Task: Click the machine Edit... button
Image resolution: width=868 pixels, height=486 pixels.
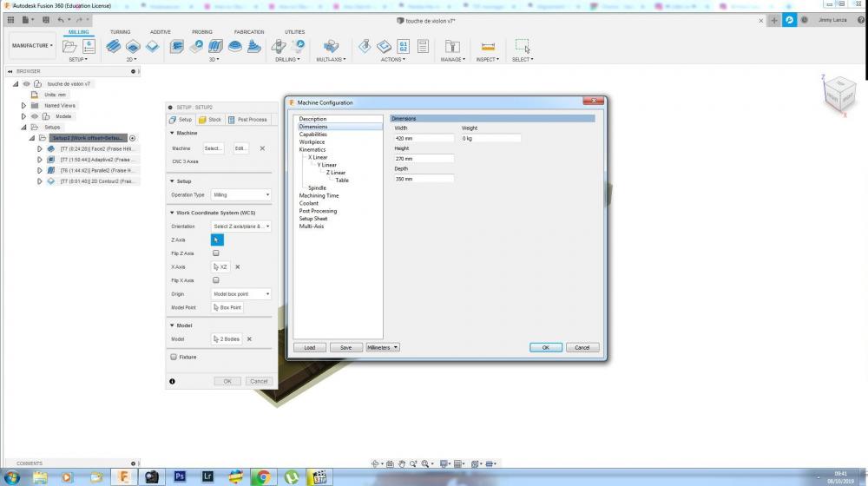Action: point(240,148)
